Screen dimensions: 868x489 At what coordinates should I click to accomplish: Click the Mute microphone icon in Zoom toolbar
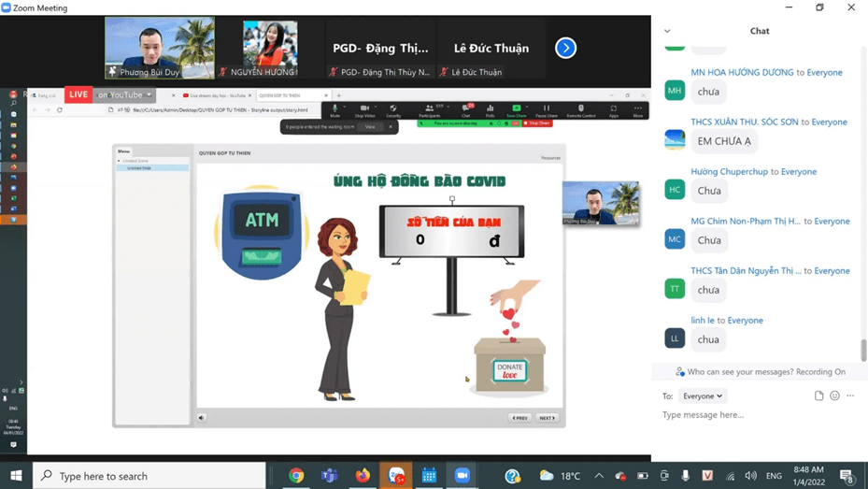point(334,108)
